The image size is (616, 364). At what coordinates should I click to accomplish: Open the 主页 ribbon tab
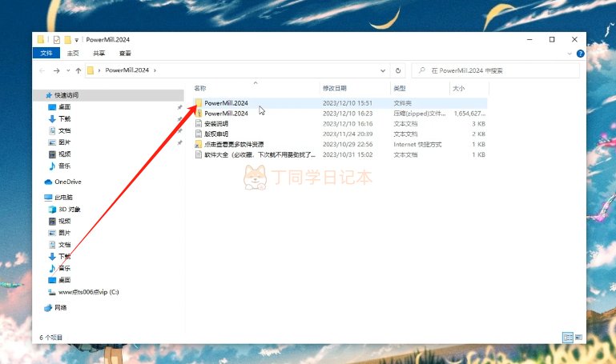point(73,54)
